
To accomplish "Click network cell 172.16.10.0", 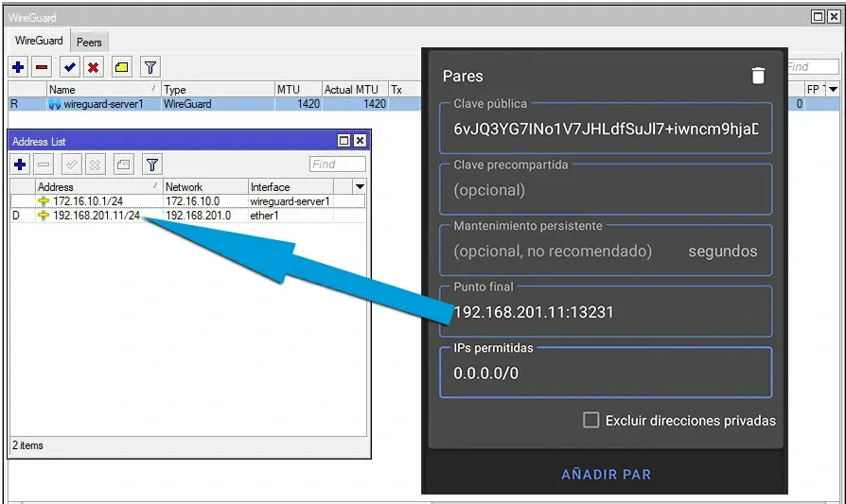I will 193,201.
